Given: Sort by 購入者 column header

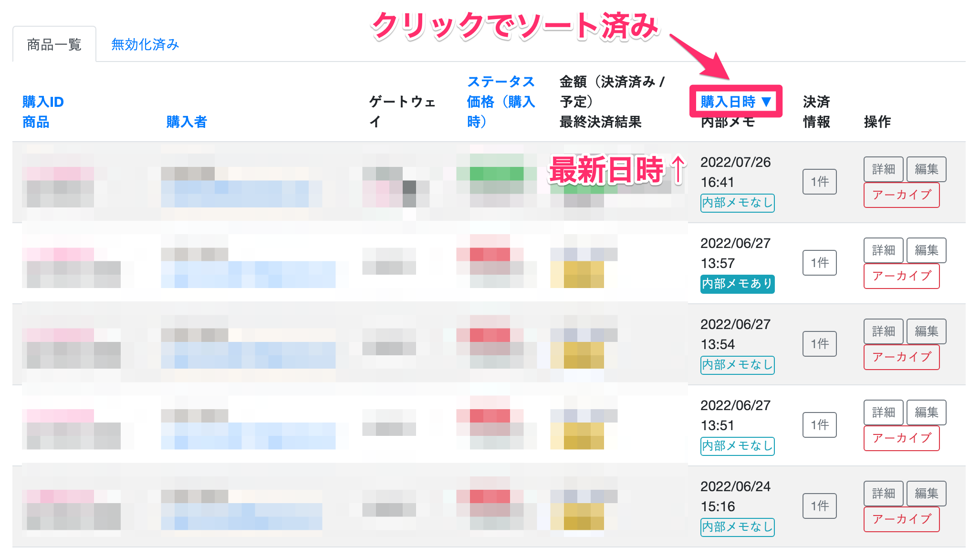Looking at the screenshot, I should point(187,122).
